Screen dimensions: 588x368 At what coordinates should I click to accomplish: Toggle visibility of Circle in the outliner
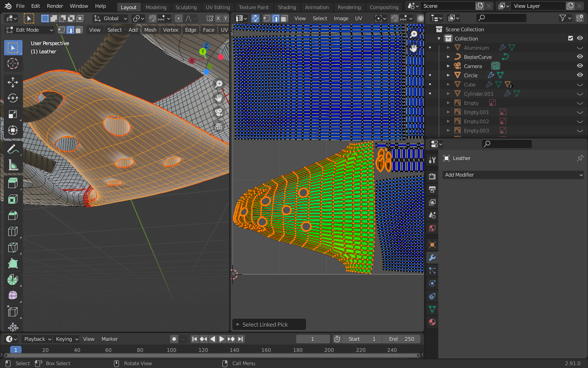[x=580, y=75]
